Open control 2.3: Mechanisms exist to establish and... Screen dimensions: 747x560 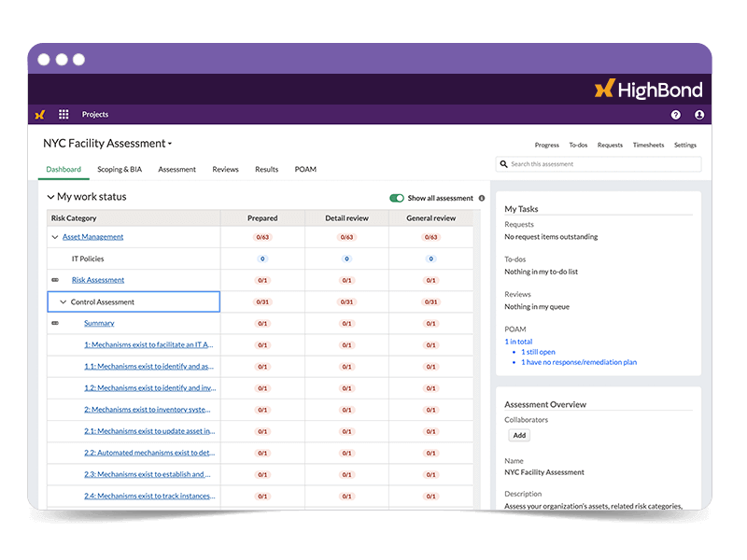[148, 474]
